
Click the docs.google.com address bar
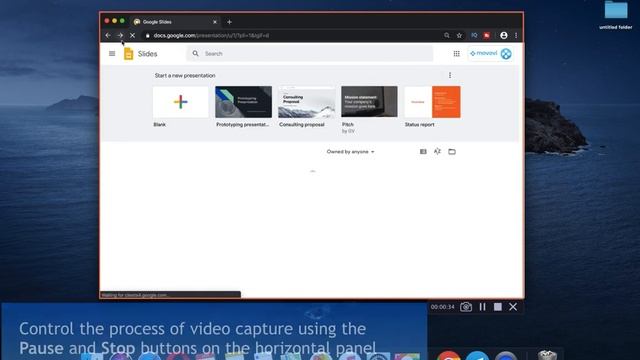click(292, 36)
